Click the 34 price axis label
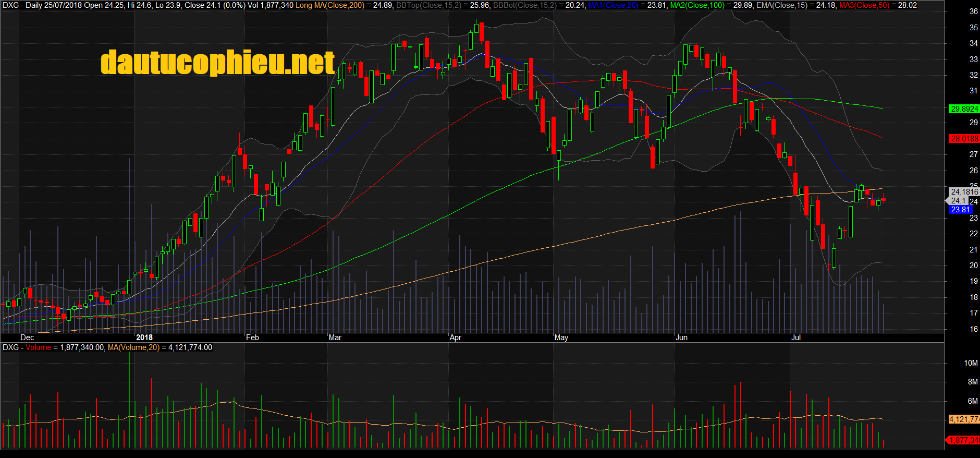This screenshot has width=980, height=458. click(973, 43)
